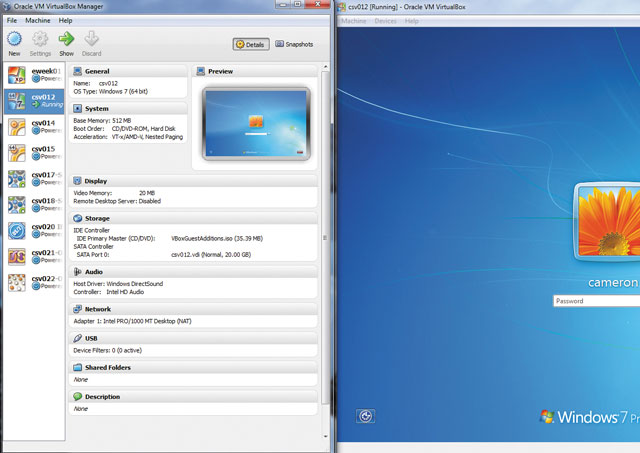Open the Help menu in Manager
Image resolution: width=640 pixels, height=453 pixels.
point(65,20)
